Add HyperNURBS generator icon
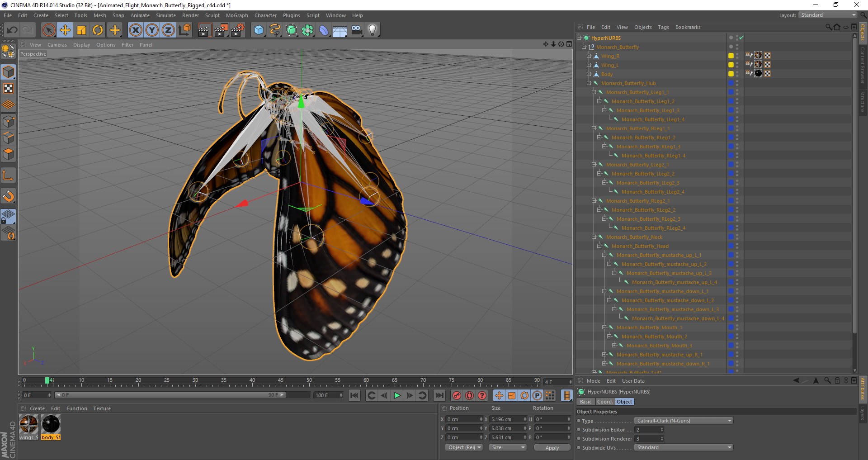The image size is (868, 460). pos(291,30)
